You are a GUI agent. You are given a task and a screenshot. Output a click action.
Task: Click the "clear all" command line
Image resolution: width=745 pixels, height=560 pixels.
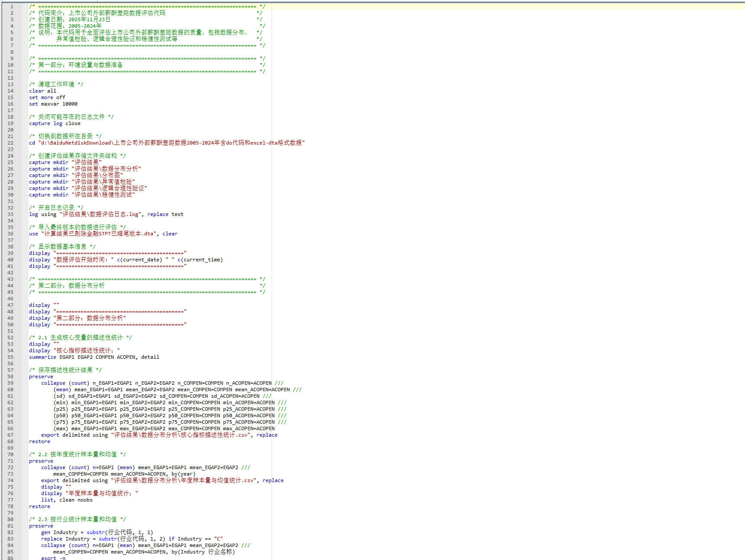42,91
